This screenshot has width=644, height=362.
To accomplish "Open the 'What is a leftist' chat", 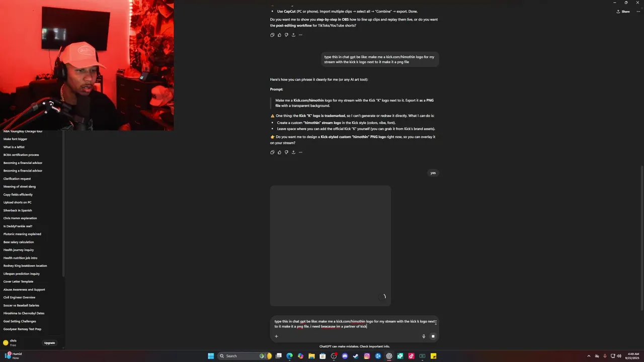I will [14, 147].
